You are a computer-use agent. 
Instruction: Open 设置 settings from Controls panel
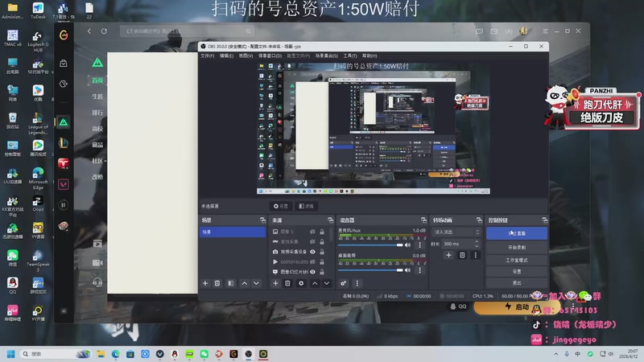click(517, 271)
